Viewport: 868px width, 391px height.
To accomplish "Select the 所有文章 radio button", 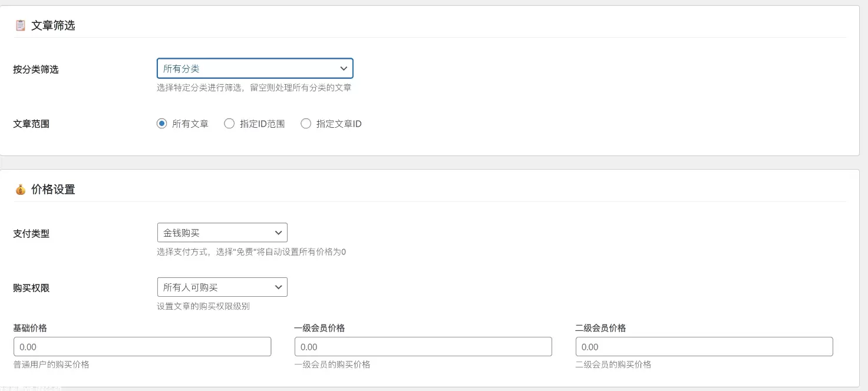I will (161, 123).
